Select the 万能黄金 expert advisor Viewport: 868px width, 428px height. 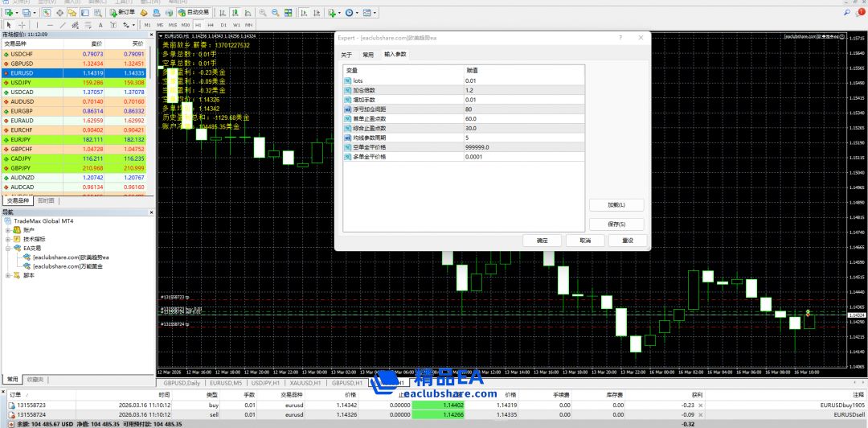click(68, 266)
